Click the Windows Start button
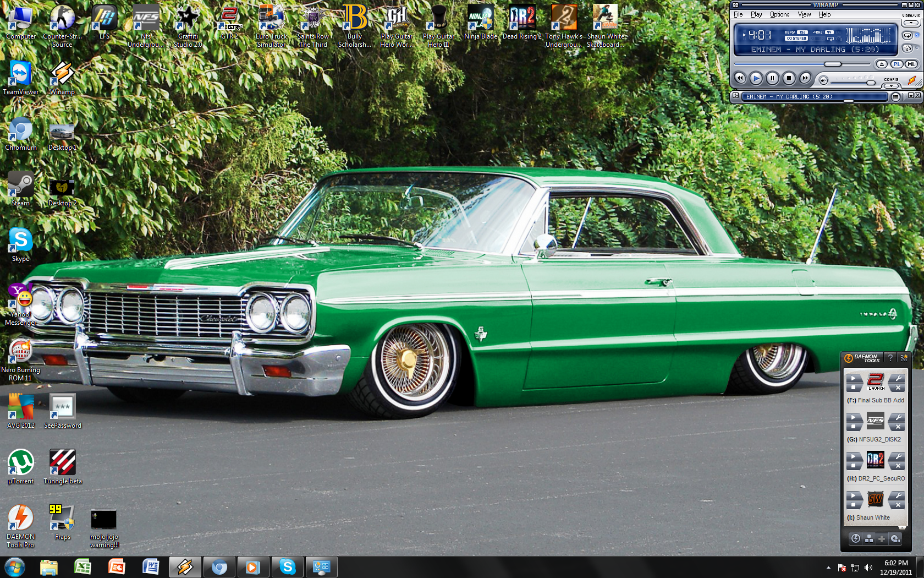Image resolution: width=924 pixels, height=578 pixels. tap(15, 567)
